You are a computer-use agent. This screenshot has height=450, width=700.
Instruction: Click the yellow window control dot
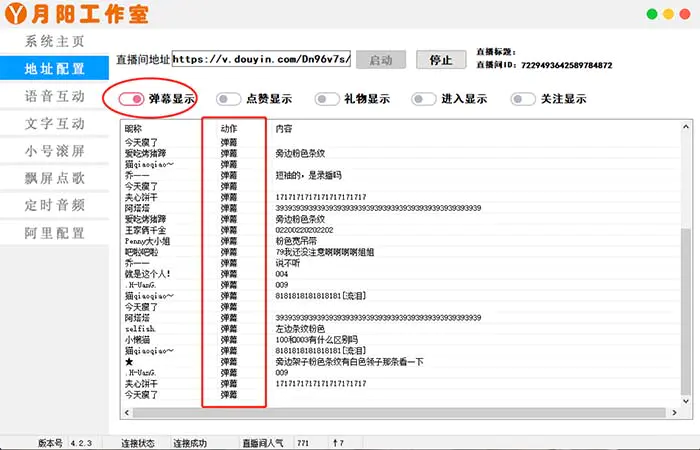(668, 15)
